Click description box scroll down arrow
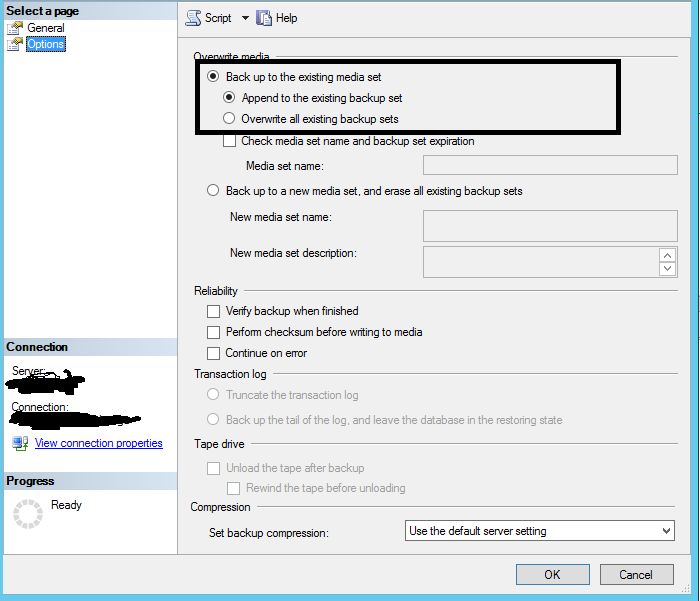 pos(667,269)
